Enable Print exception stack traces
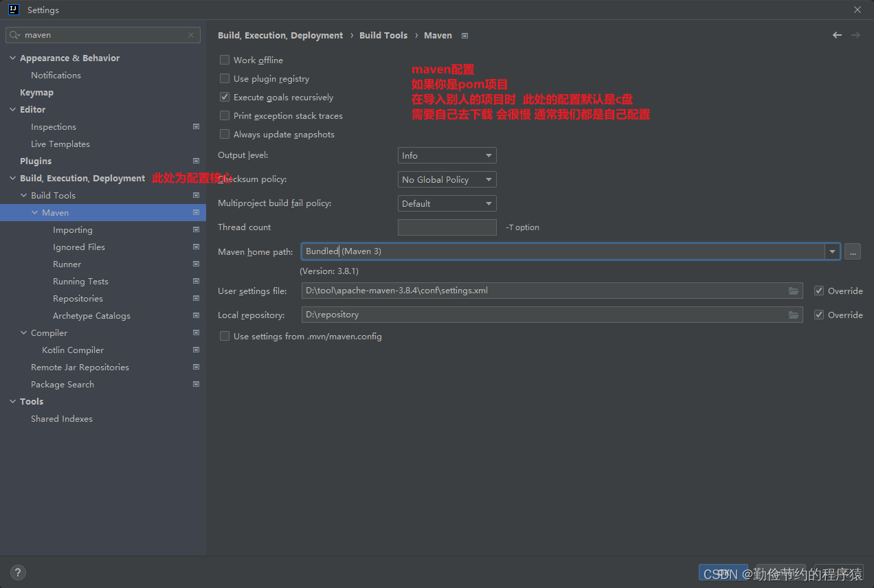 pos(225,115)
